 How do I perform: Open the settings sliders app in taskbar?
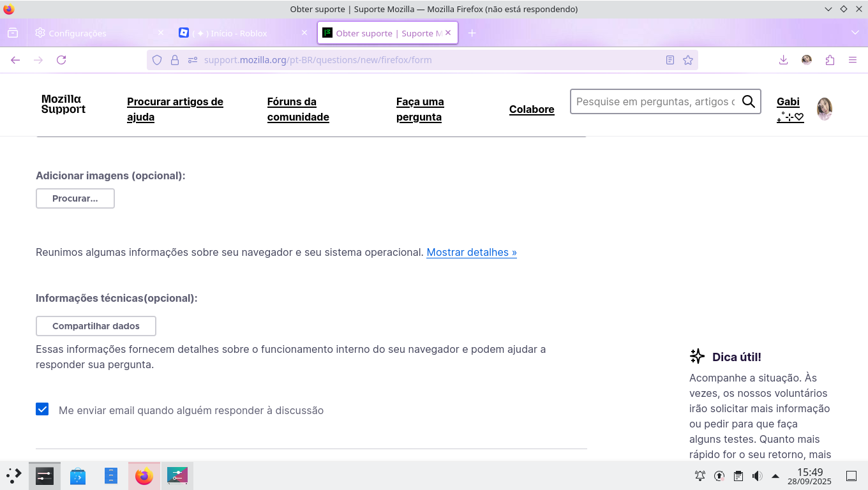(177, 476)
